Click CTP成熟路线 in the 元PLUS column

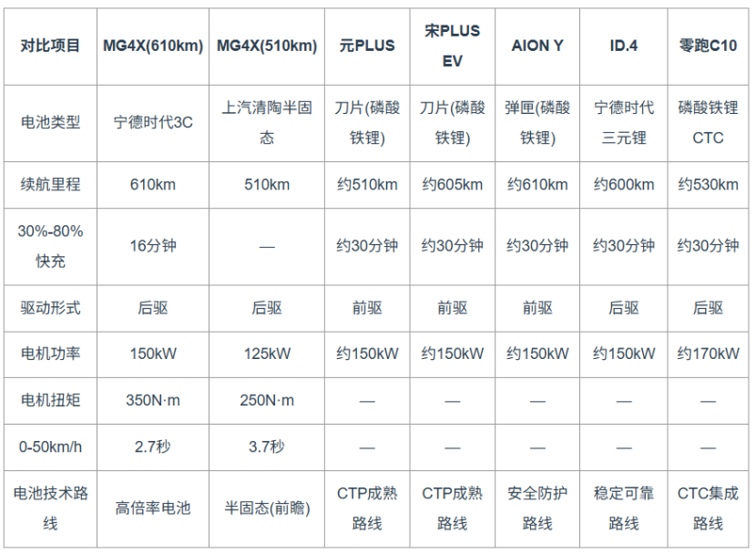(x=367, y=508)
